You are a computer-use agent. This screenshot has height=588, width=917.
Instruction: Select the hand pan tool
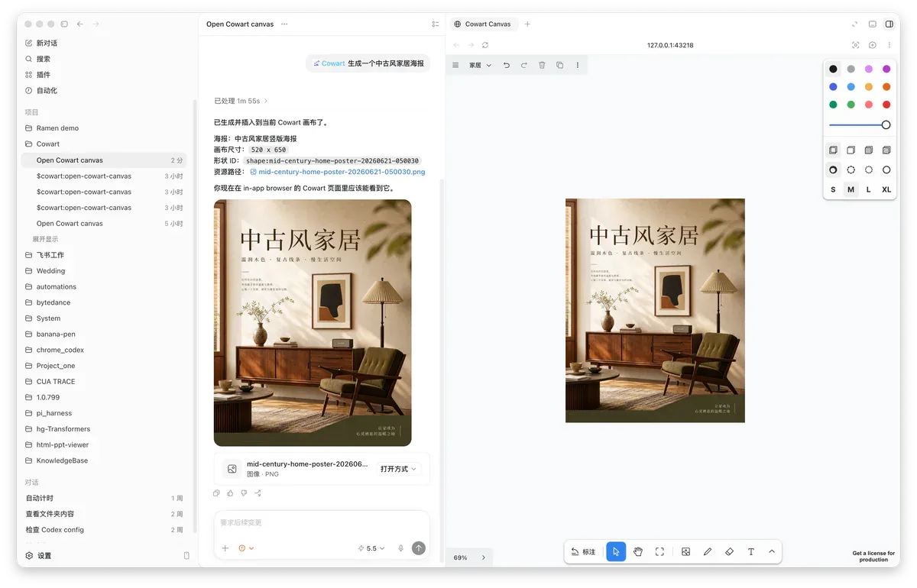637,551
